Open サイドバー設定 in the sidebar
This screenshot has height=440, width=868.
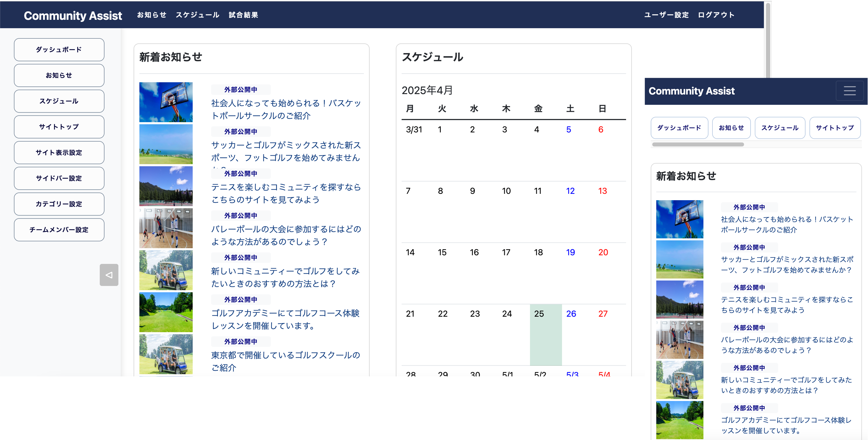pyautogui.click(x=59, y=178)
